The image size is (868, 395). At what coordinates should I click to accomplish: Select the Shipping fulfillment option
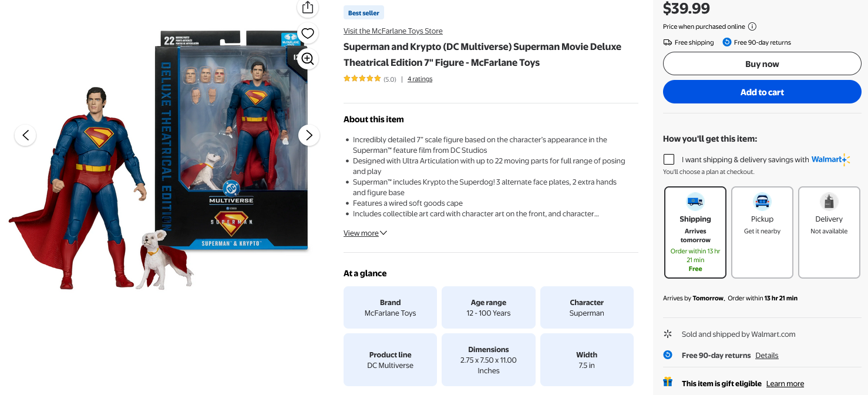tap(695, 232)
